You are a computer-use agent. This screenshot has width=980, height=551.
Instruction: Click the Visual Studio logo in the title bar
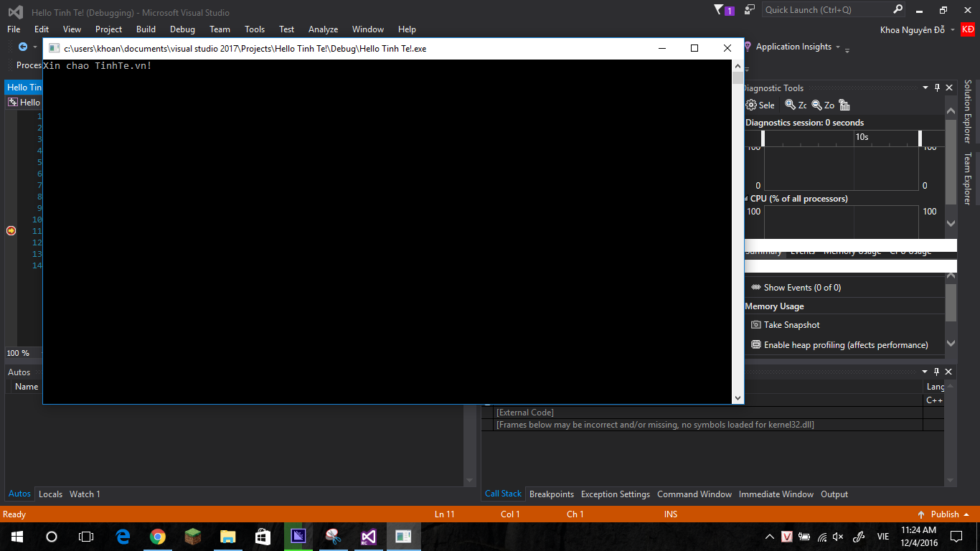click(x=15, y=12)
